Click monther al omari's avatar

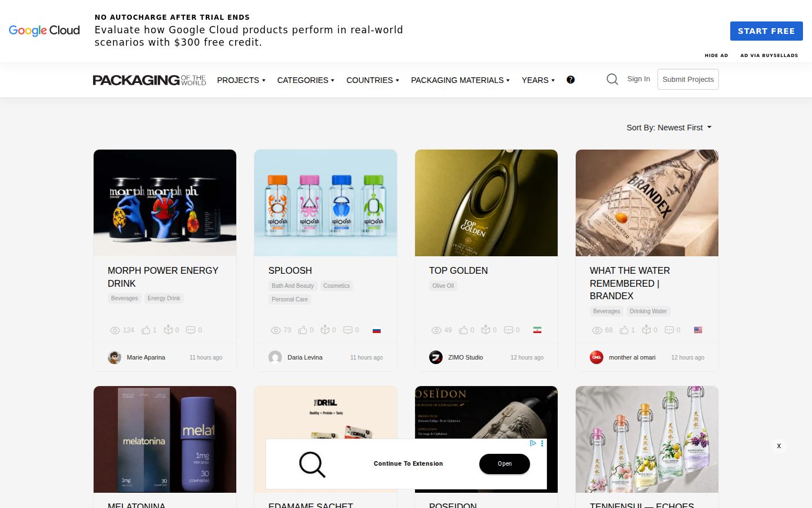coord(597,357)
